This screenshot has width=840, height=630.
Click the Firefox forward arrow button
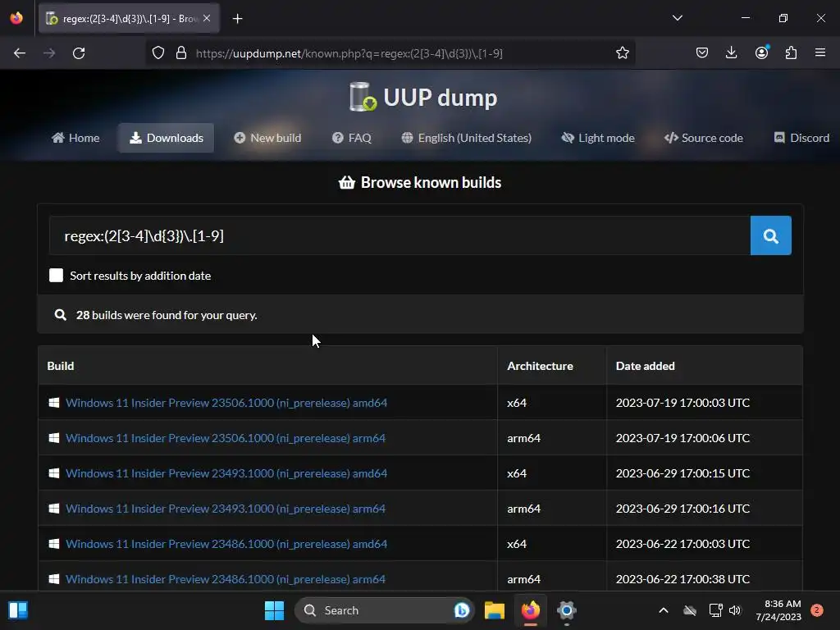coord(49,53)
